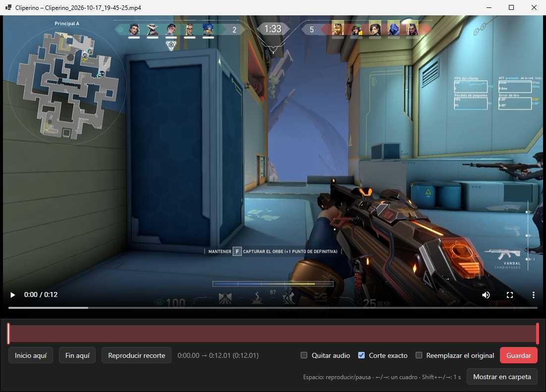
Task: Seek within the video progress bar
Action: [273, 307]
